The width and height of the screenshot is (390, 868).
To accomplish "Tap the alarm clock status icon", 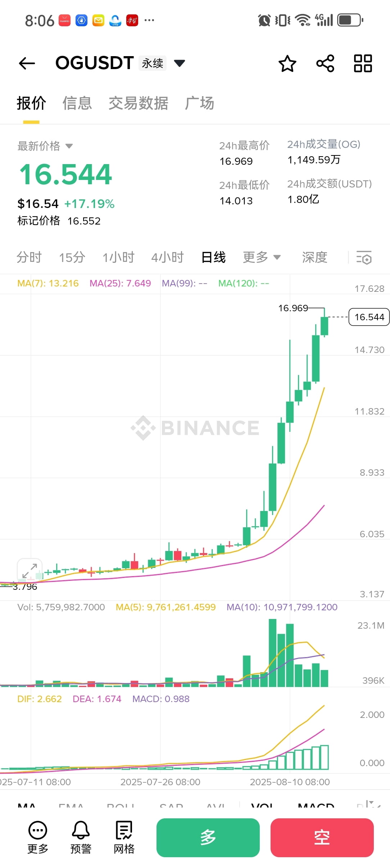I will [x=264, y=20].
